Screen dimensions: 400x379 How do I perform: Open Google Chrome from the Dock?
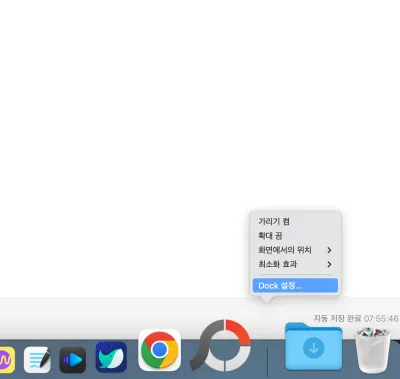tap(159, 350)
